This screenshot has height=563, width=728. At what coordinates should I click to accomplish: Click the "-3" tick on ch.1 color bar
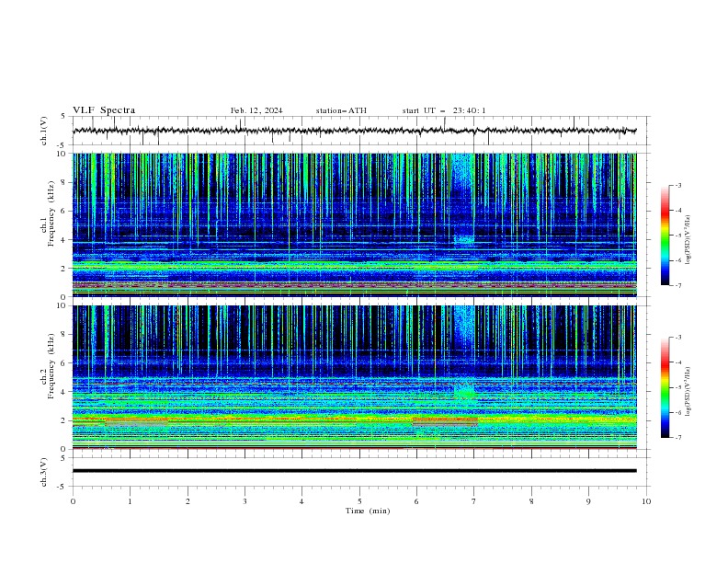[677, 185]
